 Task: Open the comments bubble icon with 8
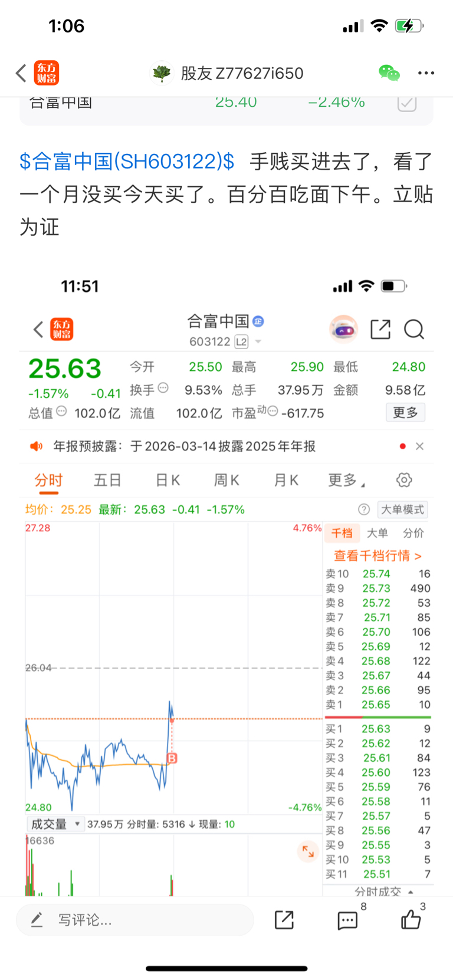click(347, 920)
